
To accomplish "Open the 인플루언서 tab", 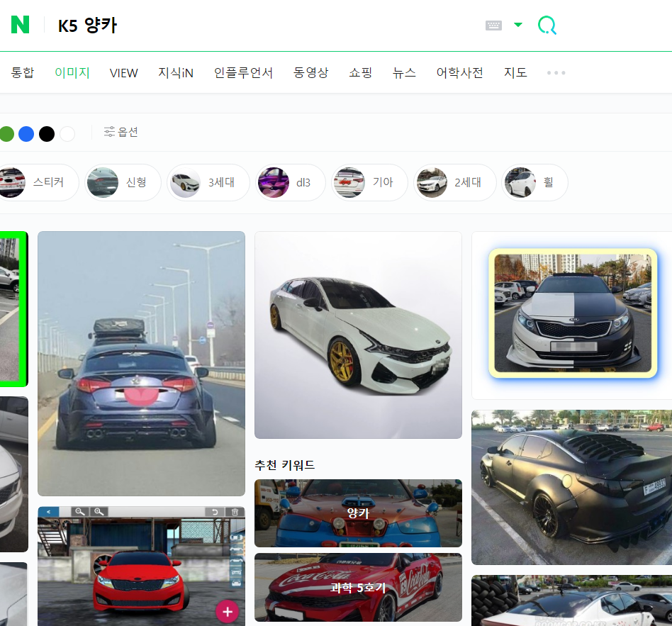I will pyautogui.click(x=243, y=72).
